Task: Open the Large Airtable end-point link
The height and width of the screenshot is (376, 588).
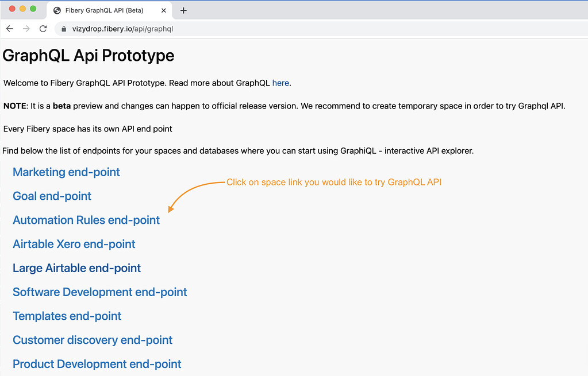Action: [76, 268]
